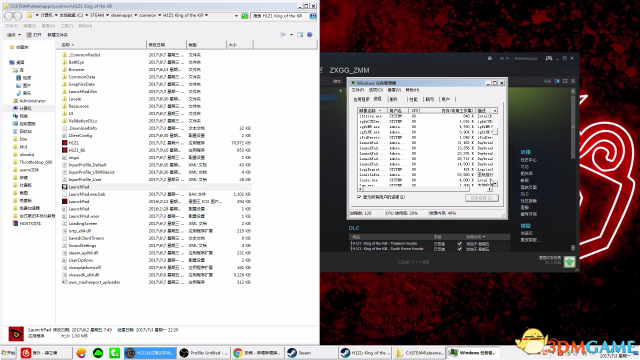Image resolution: width=640 pixels, height=360 pixels.
Task: Click Steam friends avatar icon at bottom right
Action: (569, 262)
